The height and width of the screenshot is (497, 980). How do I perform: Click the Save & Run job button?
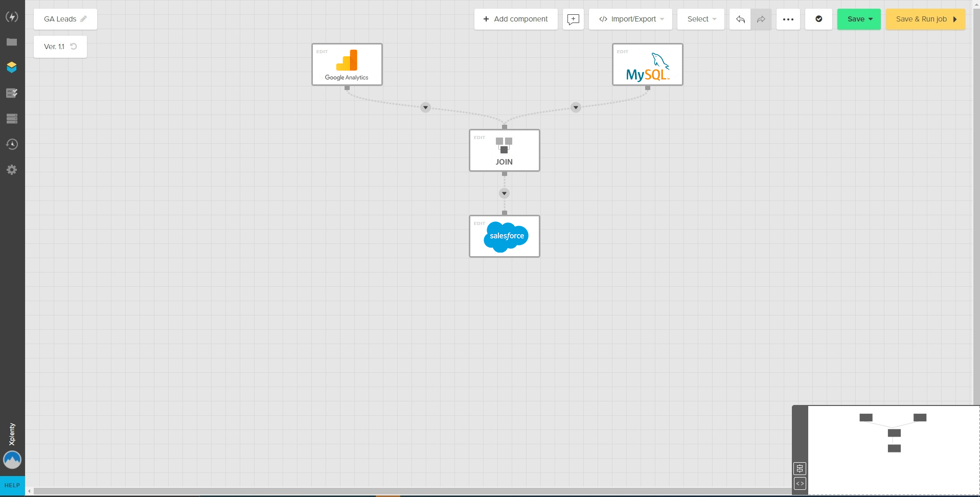pos(924,19)
